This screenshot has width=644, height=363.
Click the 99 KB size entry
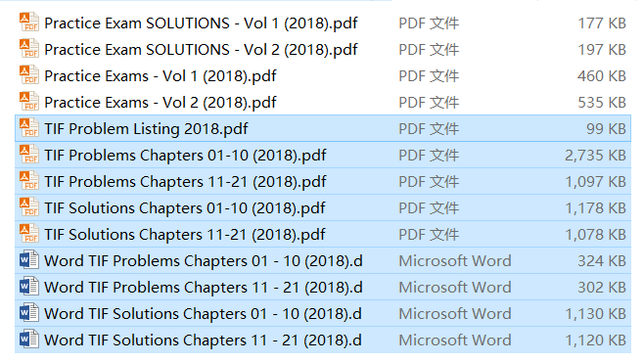coord(606,129)
